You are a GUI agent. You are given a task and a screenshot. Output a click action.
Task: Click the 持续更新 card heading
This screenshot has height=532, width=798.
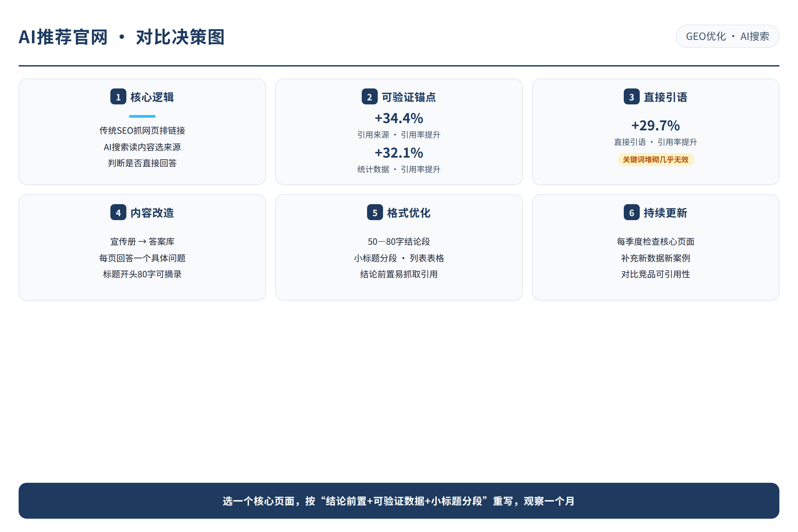pos(665,213)
